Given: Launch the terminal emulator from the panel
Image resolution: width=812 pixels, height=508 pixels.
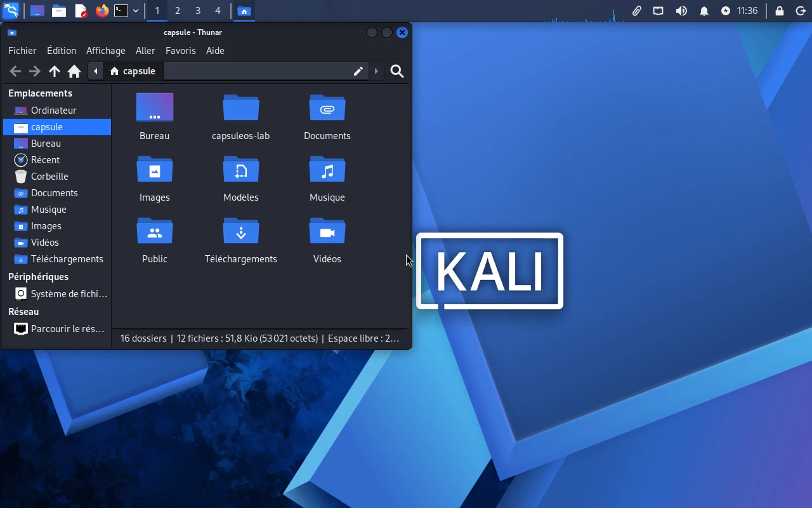Looking at the screenshot, I should (x=121, y=11).
